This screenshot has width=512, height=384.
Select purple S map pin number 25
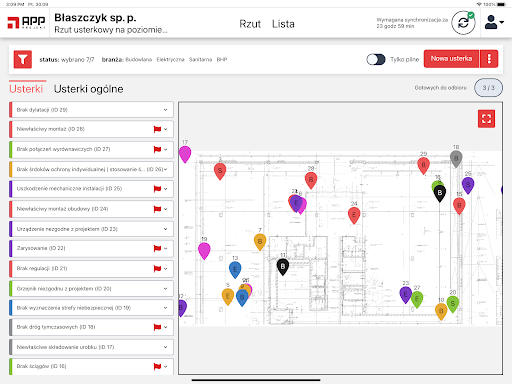click(x=468, y=185)
